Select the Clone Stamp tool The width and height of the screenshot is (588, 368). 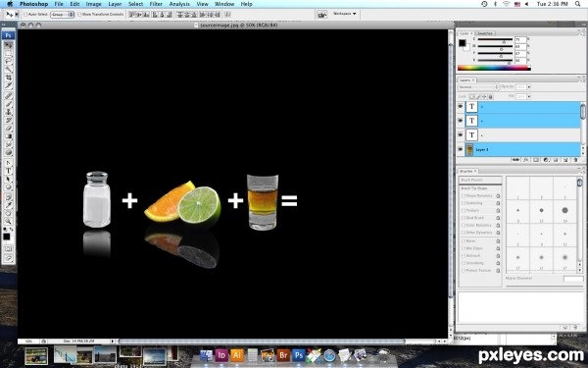pos(8,112)
